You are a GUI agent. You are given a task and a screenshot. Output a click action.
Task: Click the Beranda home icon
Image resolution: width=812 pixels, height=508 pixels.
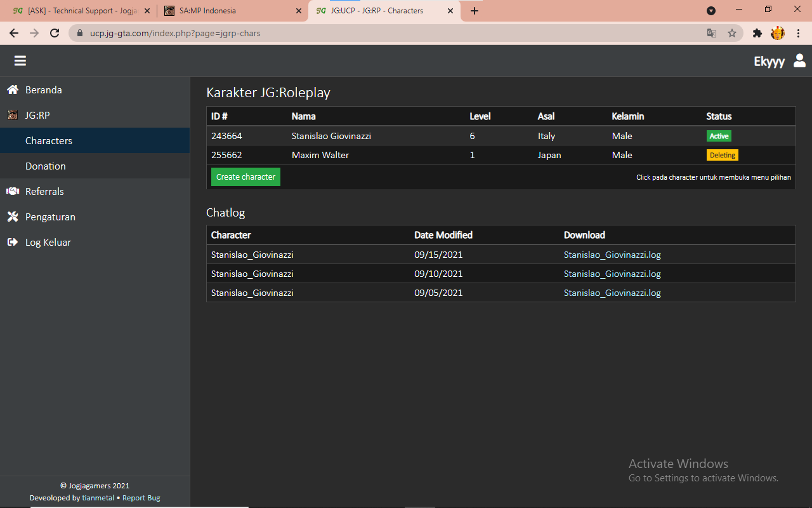[x=13, y=90]
